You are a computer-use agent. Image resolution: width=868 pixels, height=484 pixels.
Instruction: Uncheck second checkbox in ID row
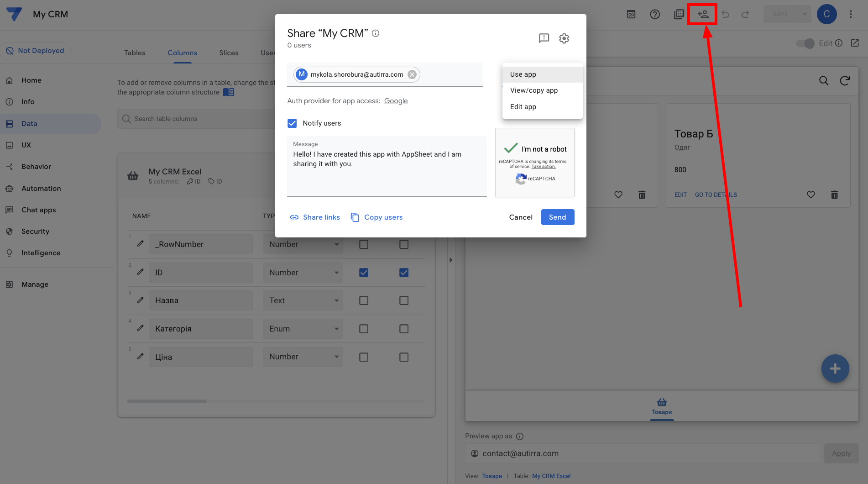tap(404, 273)
